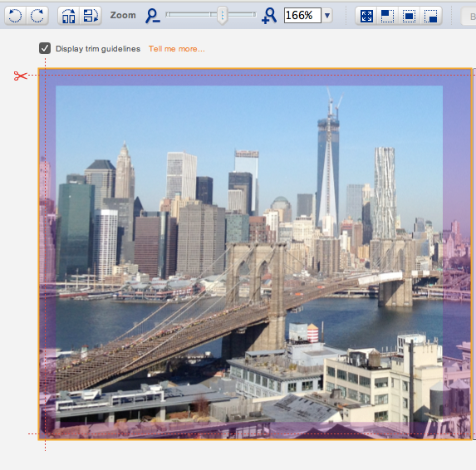This screenshot has width=476, height=470.
Task: Click the 166% zoom input field
Action: pyautogui.click(x=302, y=15)
